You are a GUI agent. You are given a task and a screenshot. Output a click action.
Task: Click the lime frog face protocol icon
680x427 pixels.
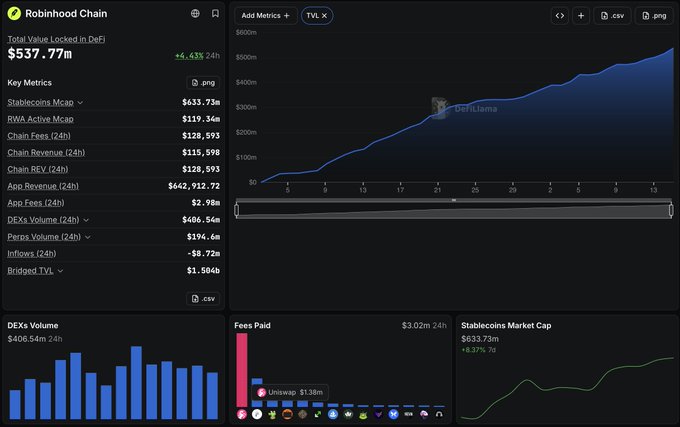coord(363,415)
